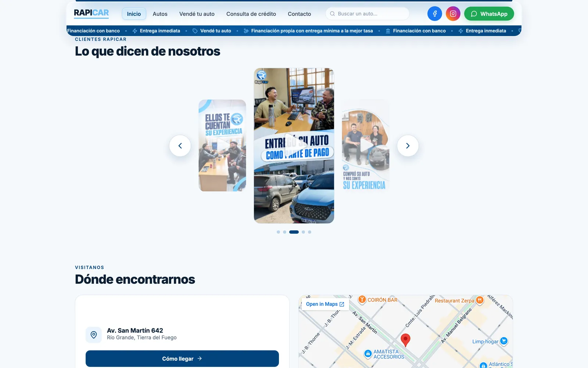The image size is (588, 368).
Task: Open the 'Open in Maps' link
Action: click(325, 304)
